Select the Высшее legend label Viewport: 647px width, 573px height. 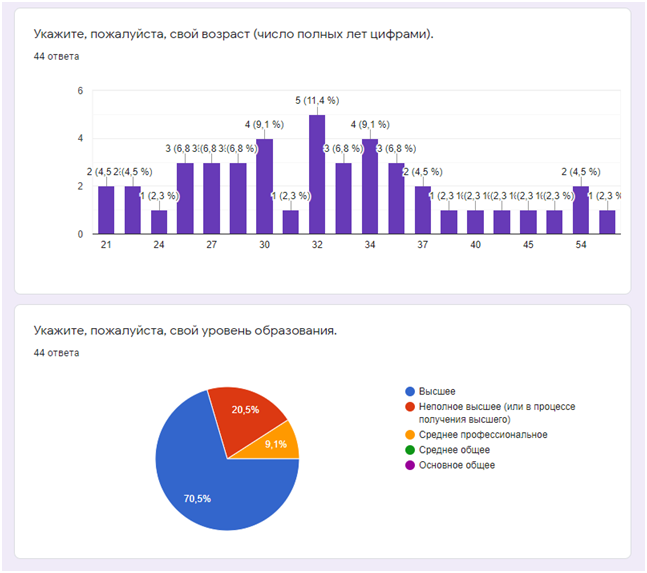coord(437,391)
